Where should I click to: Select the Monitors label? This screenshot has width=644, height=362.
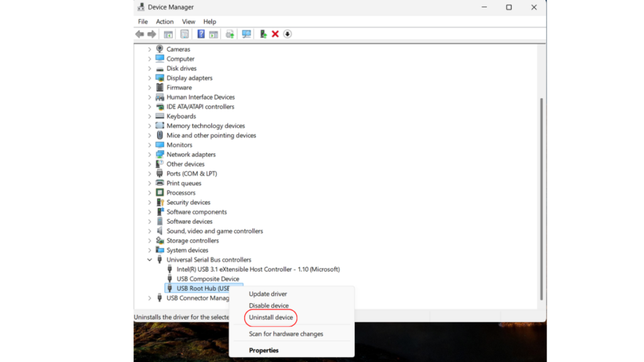179,145
